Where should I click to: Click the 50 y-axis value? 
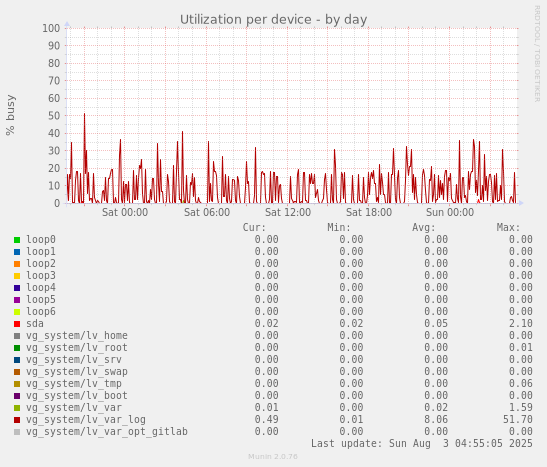click(54, 116)
